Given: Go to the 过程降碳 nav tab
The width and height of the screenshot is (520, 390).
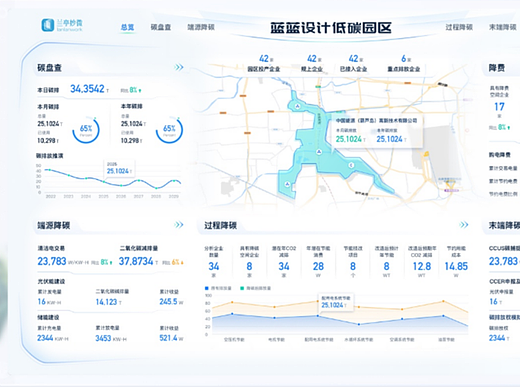Looking at the screenshot, I should [459, 27].
